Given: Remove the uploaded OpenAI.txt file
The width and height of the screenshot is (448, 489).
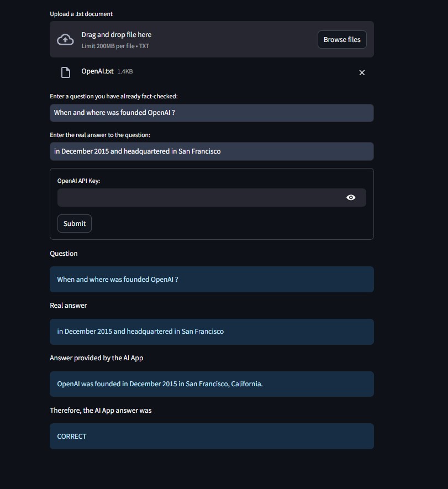Looking at the screenshot, I should (x=362, y=72).
